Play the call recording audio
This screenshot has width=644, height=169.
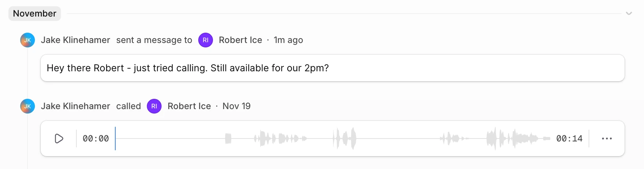pyautogui.click(x=59, y=139)
